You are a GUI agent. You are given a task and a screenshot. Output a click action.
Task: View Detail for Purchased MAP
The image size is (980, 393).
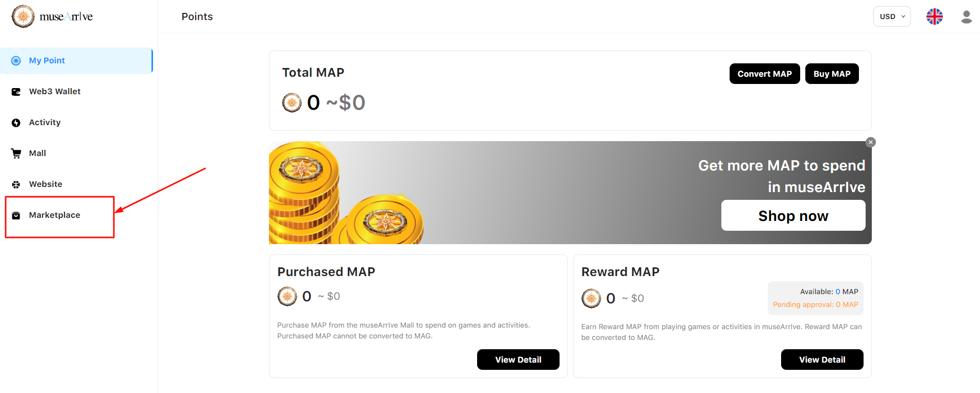(518, 360)
